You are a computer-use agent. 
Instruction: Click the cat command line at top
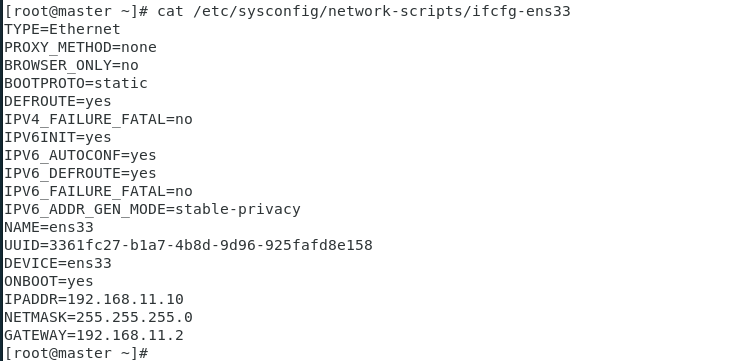[287, 11]
